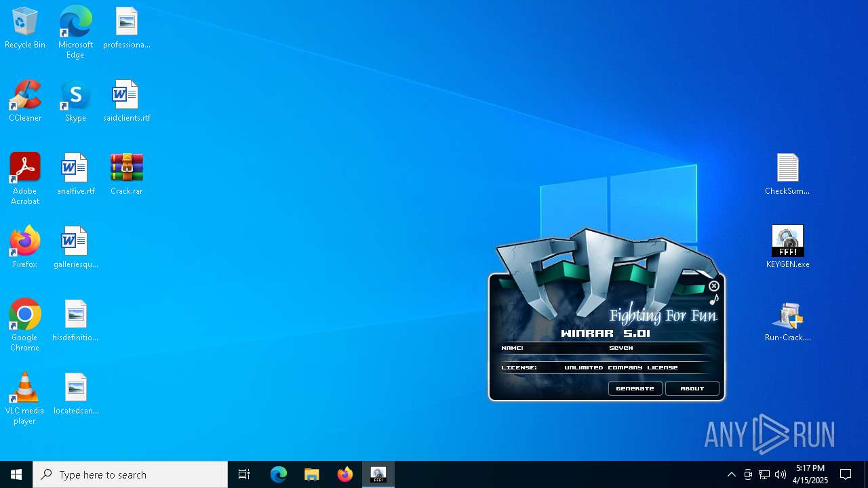Select the Crack.rar archive
This screenshot has height=488, width=868.
[x=127, y=175]
